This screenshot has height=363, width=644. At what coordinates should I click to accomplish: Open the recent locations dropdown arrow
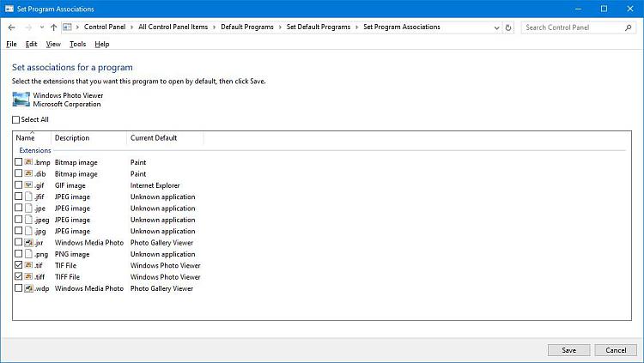point(42,27)
